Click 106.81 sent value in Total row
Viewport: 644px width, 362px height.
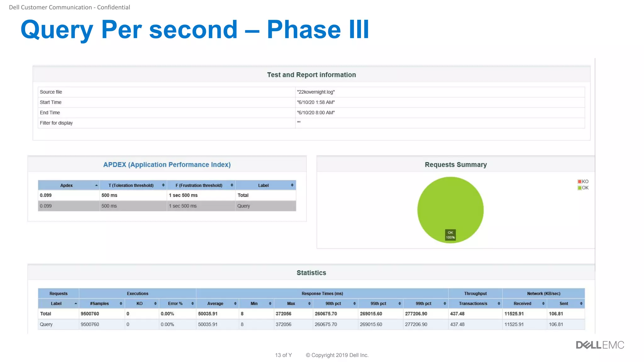pyautogui.click(x=556, y=314)
